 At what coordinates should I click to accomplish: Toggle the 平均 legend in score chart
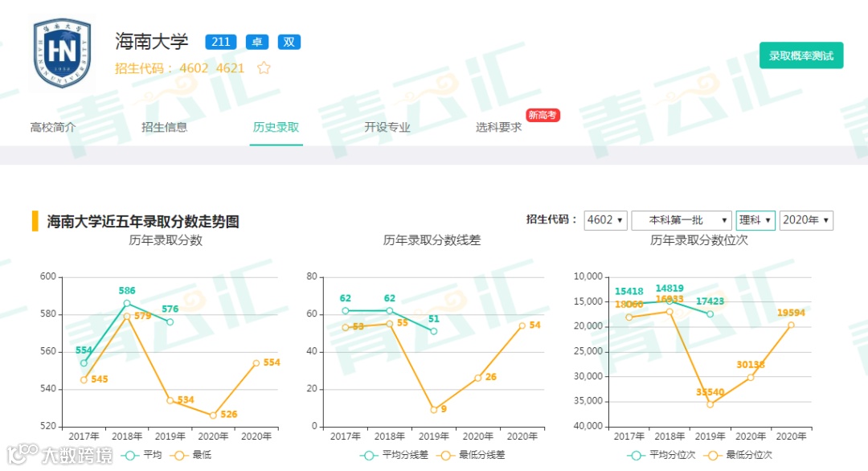tap(142, 455)
